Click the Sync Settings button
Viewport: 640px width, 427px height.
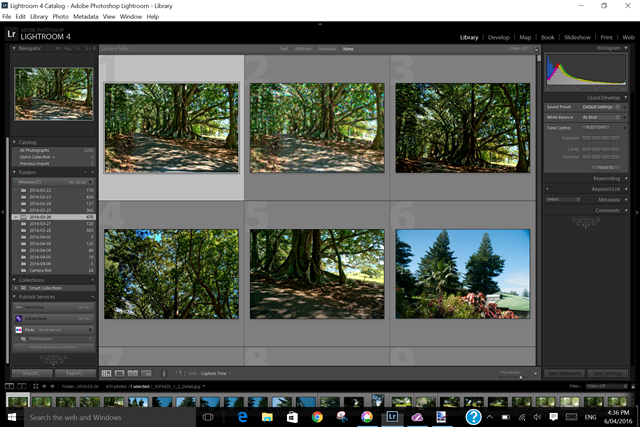[608, 374]
